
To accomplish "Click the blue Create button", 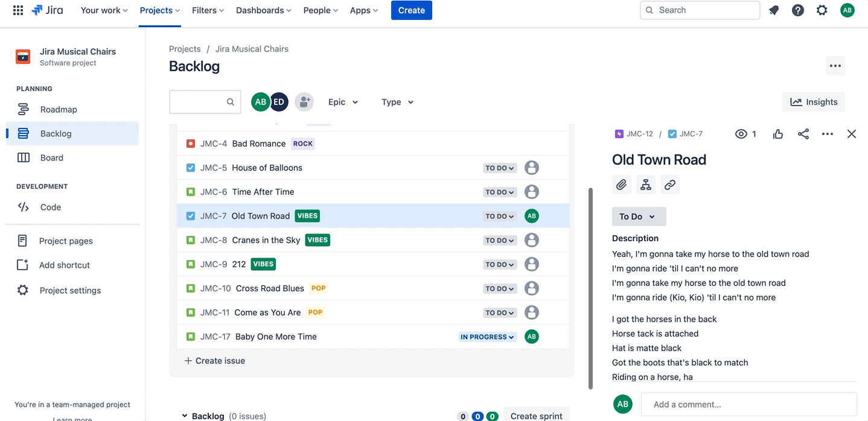I will [x=412, y=10].
